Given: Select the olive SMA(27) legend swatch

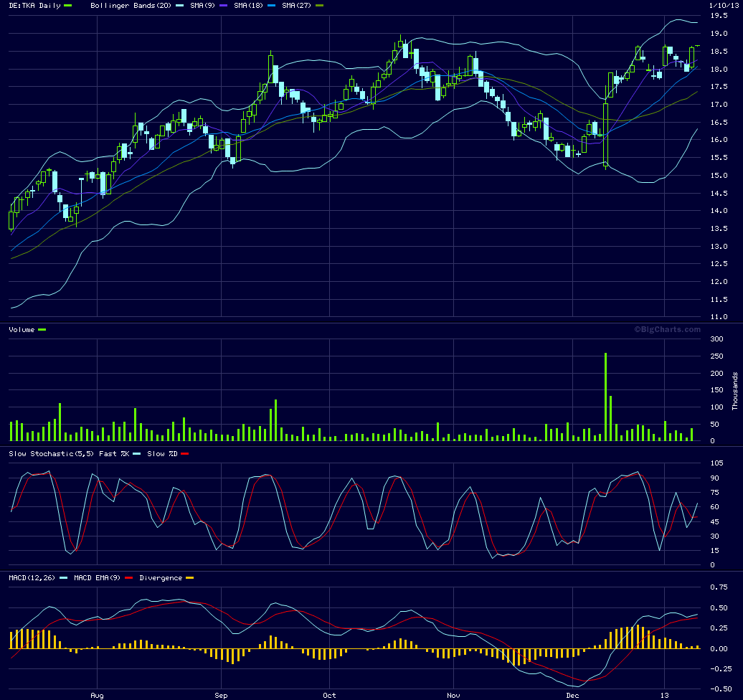Looking at the screenshot, I should pos(319,6).
